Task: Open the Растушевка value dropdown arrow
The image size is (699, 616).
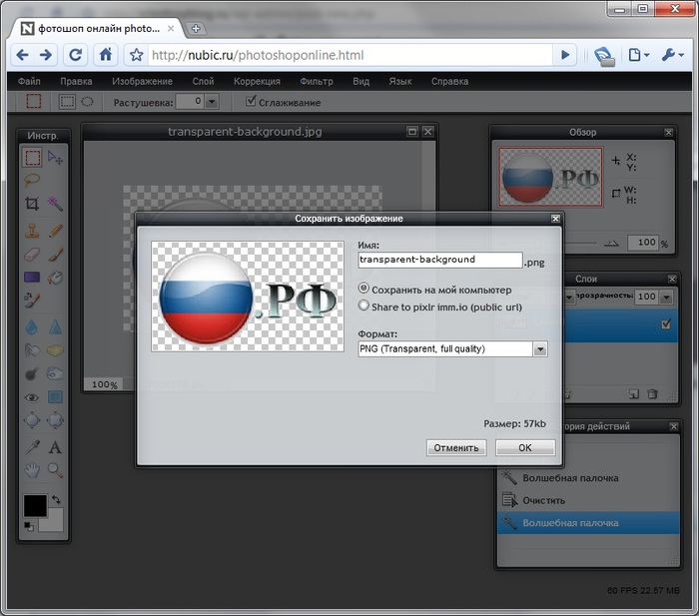Action: tap(212, 102)
